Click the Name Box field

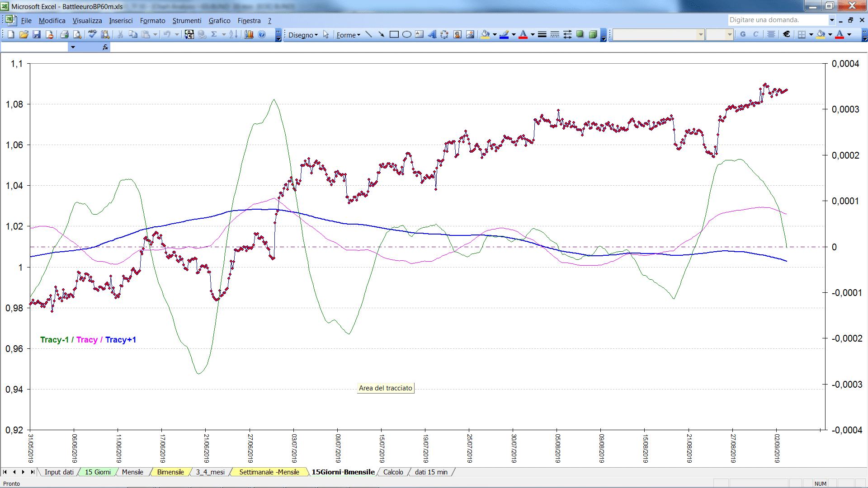coord(35,47)
